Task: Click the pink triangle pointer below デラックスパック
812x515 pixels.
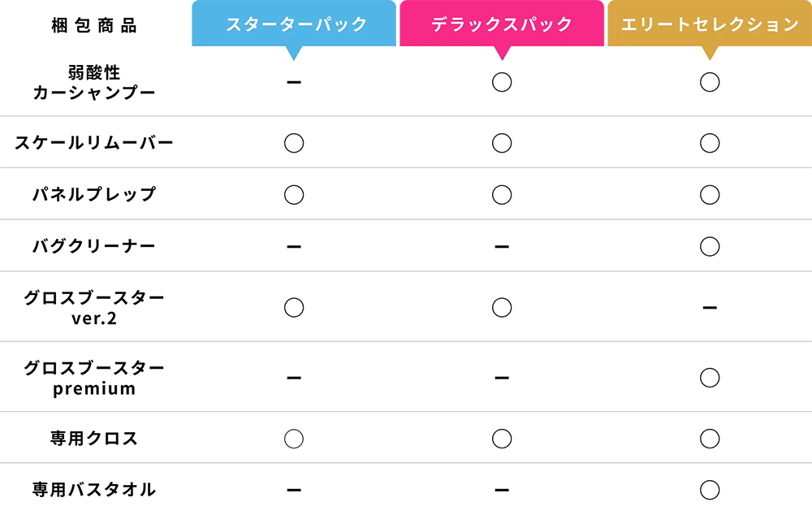Action: tap(502, 53)
